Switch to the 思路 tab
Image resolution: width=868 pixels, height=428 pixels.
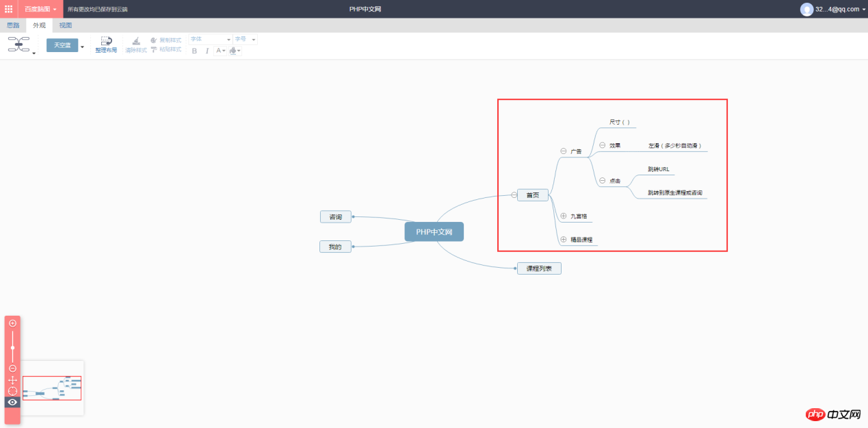coord(13,25)
